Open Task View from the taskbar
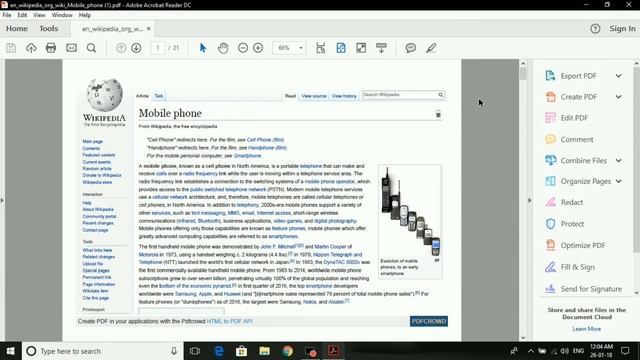 click(x=195, y=351)
